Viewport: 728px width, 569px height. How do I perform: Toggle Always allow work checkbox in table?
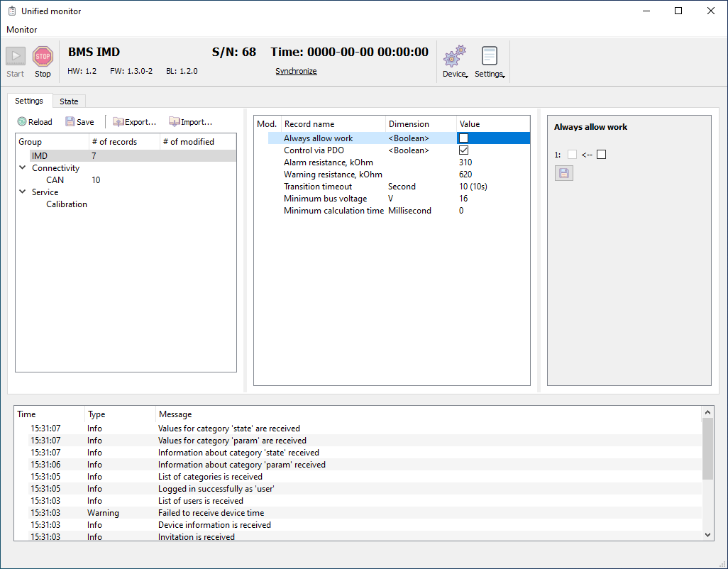463,138
